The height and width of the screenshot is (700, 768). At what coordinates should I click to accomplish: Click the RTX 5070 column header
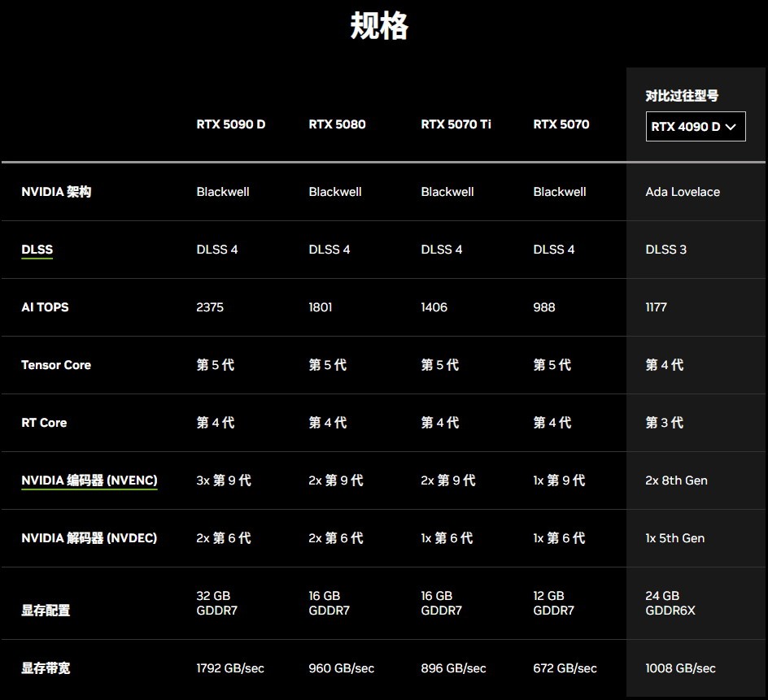[561, 124]
